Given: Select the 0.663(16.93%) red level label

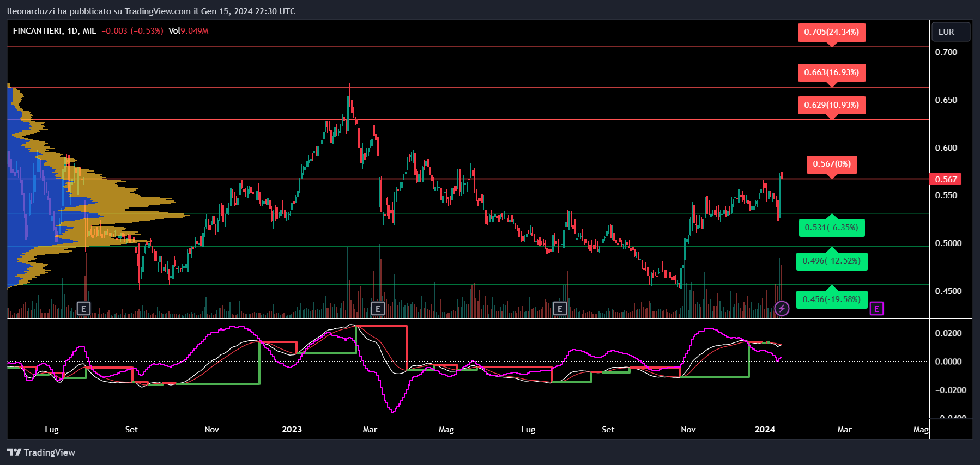Looking at the screenshot, I should click(832, 73).
